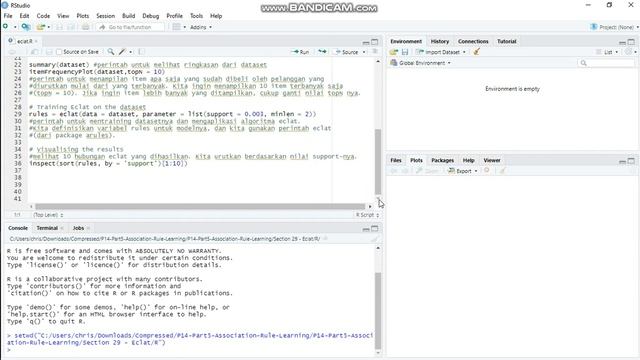The width and height of the screenshot is (640, 360).
Task: Maximize the source editor pane
Action: (375, 42)
